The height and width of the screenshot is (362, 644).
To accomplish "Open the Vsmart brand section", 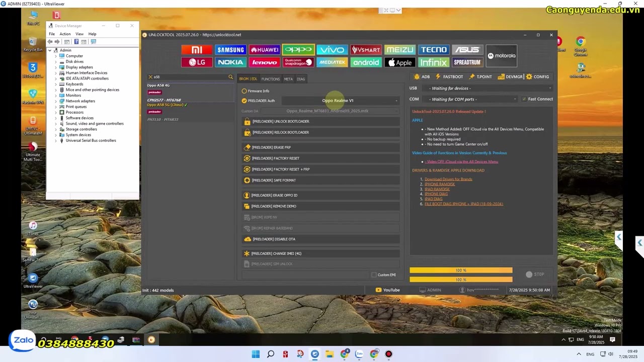I will coord(366,50).
